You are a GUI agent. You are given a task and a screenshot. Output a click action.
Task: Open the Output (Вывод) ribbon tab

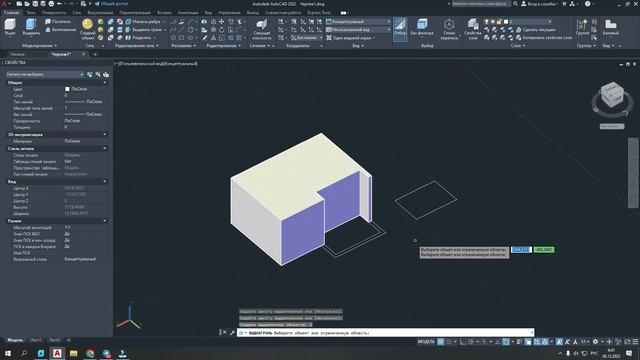coord(253,13)
